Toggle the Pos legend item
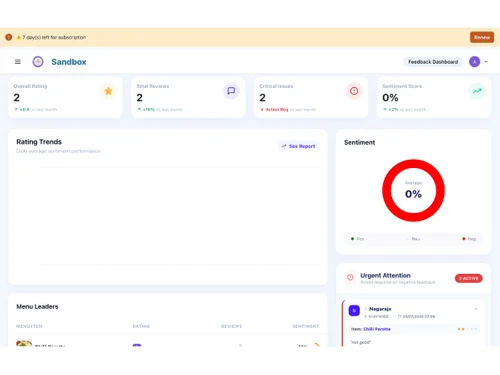This screenshot has height=375, width=500. point(357,239)
